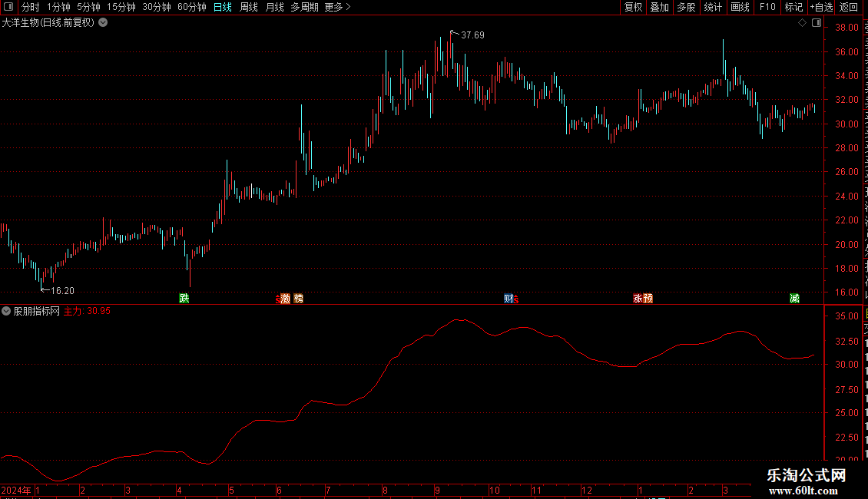Image resolution: width=868 pixels, height=499 pixels.
Task: Click the 激 event marker
Action: [286, 299]
